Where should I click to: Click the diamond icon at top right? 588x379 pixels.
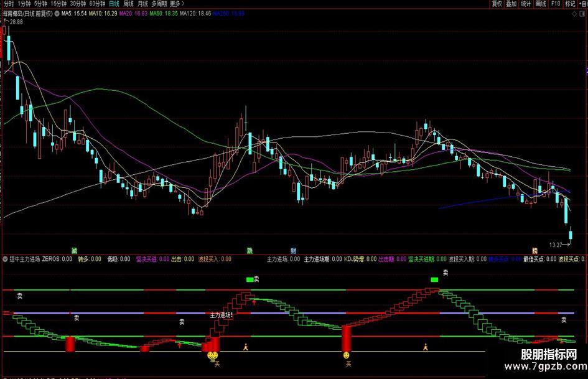(x=574, y=14)
